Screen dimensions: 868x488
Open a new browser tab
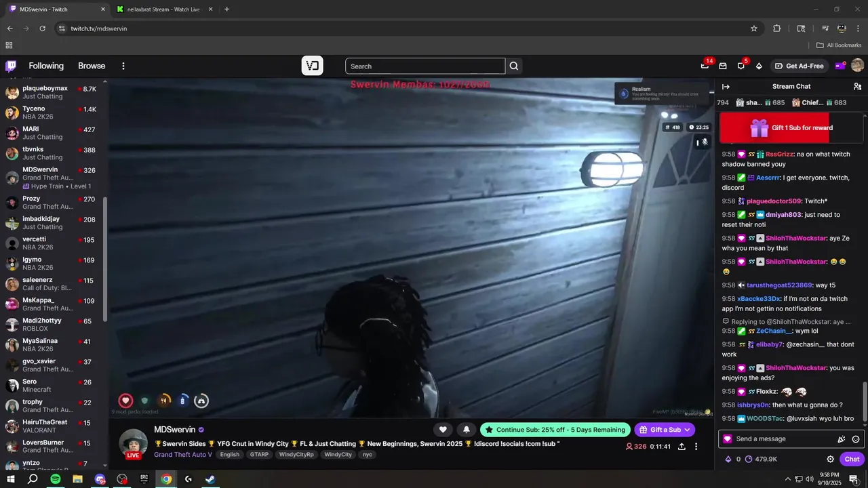click(x=226, y=9)
